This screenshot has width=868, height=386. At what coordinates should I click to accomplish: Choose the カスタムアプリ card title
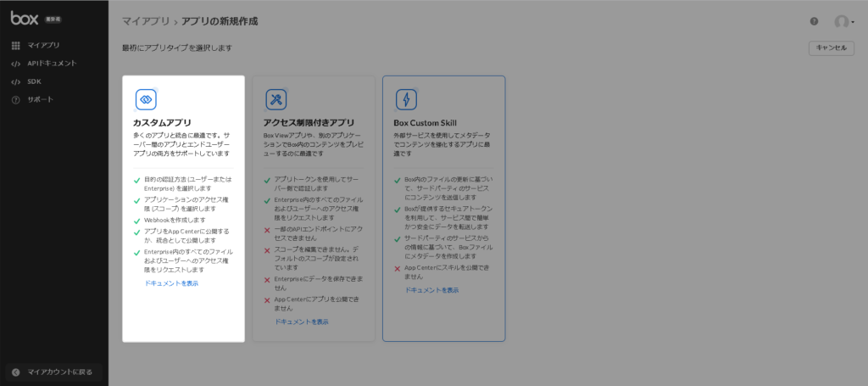[x=162, y=123]
